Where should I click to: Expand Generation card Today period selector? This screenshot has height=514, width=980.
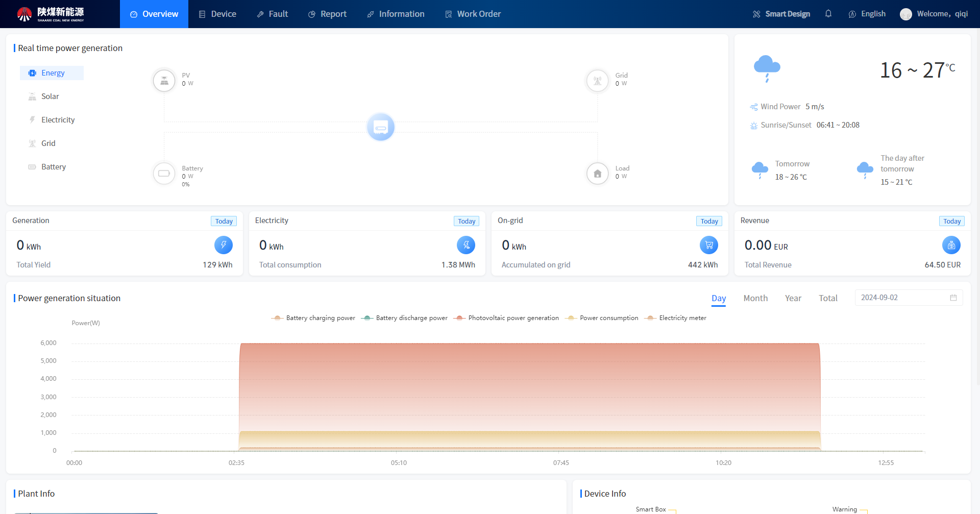point(224,221)
